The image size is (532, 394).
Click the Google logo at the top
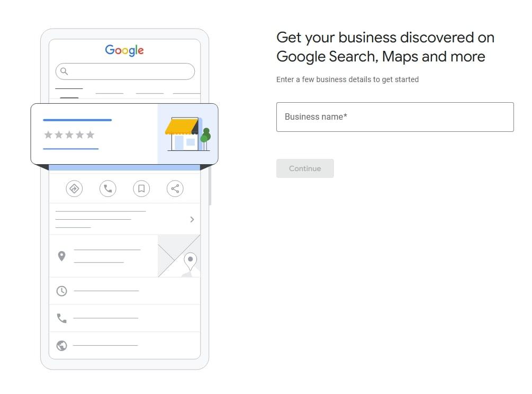[x=124, y=50]
